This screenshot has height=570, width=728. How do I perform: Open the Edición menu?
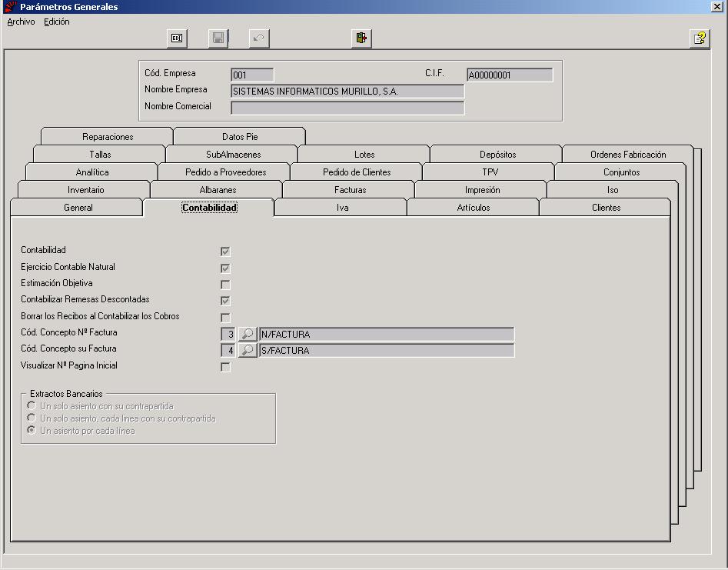coord(57,22)
